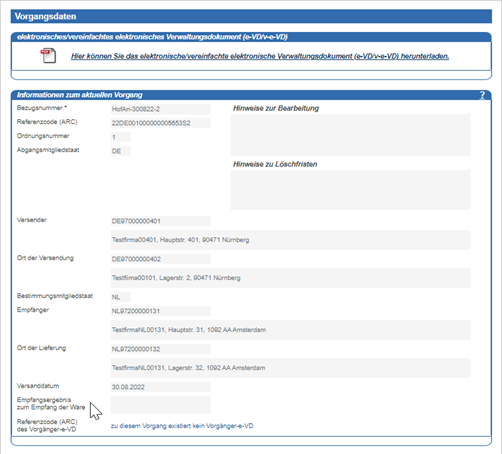This screenshot has height=454, width=502.
Task: Click the Bezugsnummer field HofAn-300822-2
Action: 161,109
